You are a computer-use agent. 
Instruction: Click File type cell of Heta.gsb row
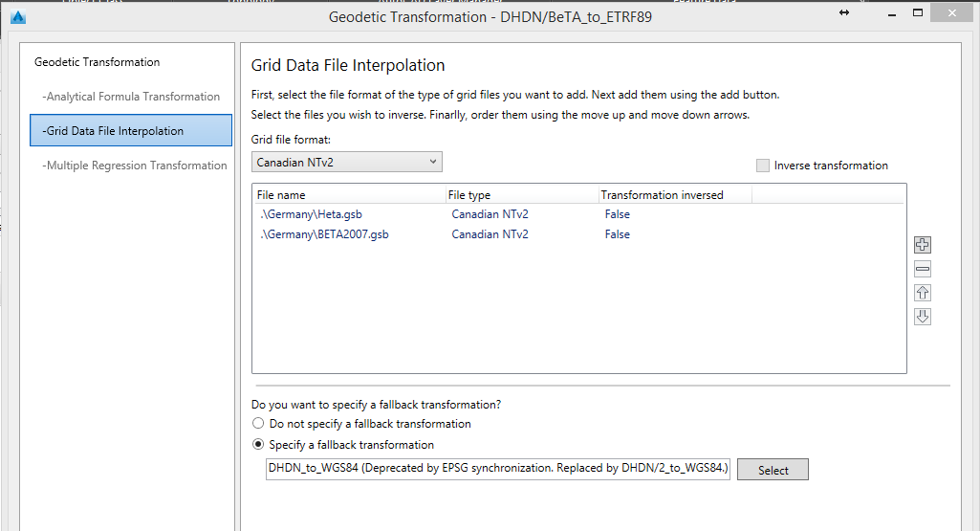(x=490, y=214)
